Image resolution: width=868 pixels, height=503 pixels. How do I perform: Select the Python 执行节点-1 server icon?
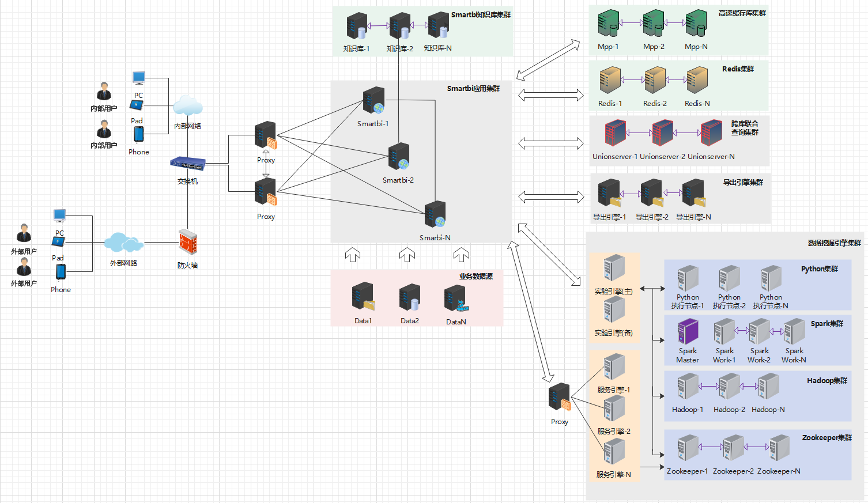pos(688,278)
